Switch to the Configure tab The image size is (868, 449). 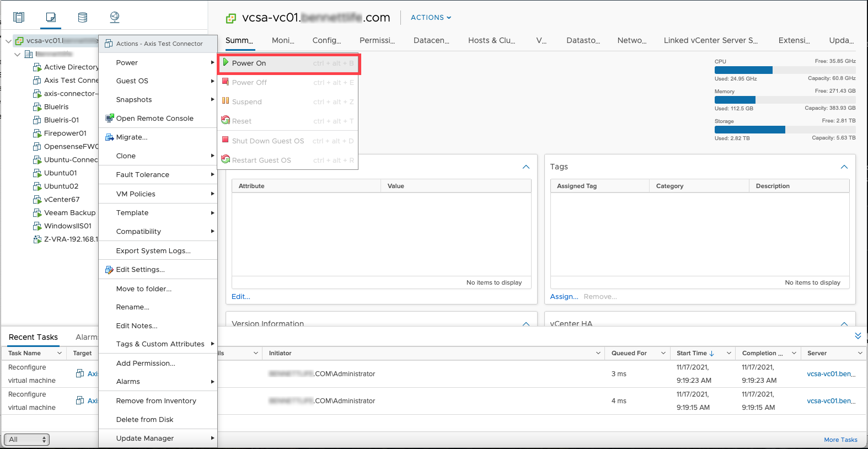coord(326,40)
